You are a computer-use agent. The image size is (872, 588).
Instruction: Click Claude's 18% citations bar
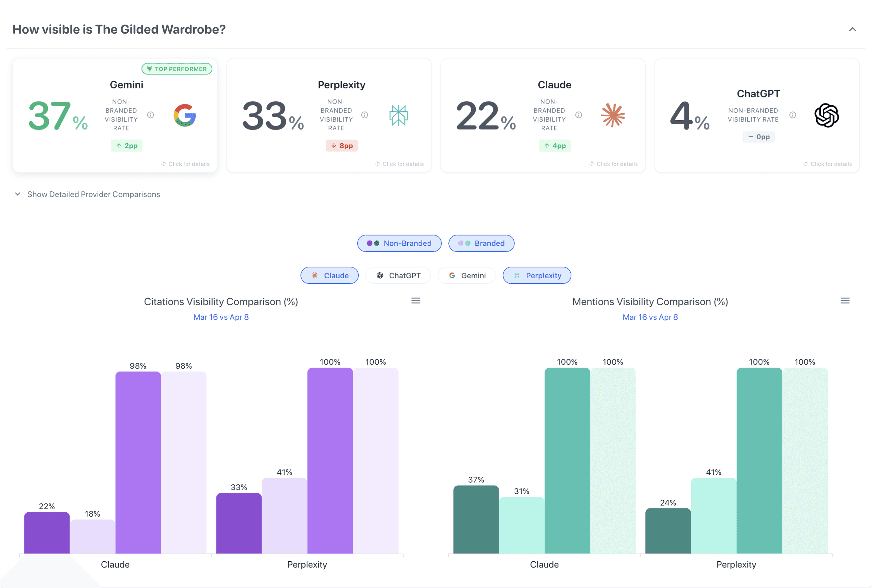click(92, 537)
